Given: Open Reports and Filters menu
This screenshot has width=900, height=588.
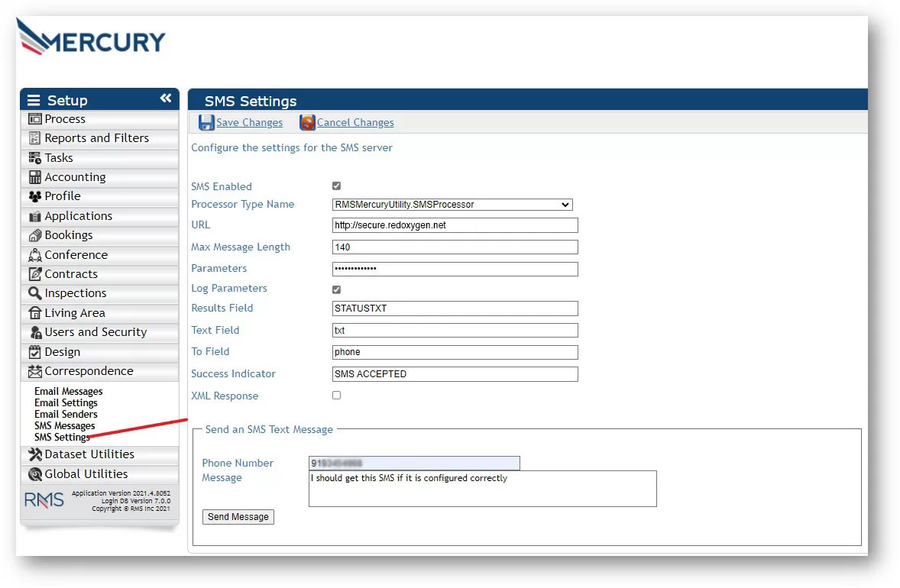Looking at the screenshot, I should pyautogui.click(x=100, y=138).
